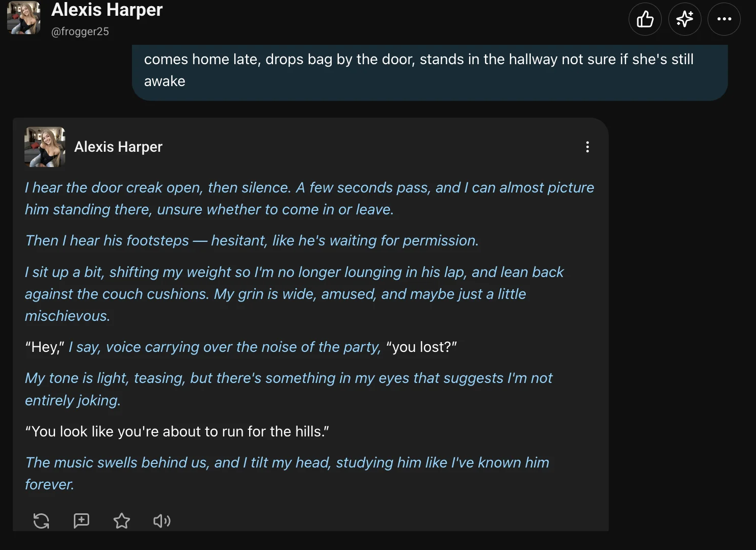Click the horizontal ellipsis icon at top right
Image resolution: width=756 pixels, height=550 pixels.
coord(724,19)
